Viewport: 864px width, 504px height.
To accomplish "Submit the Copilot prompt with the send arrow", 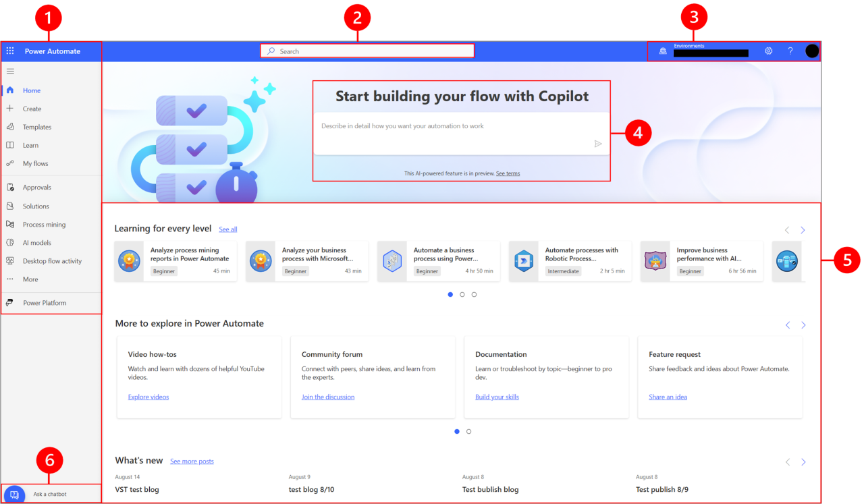I will [597, 143].
